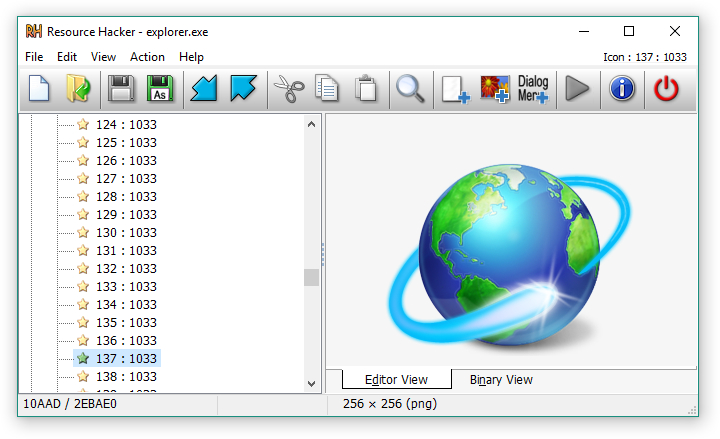Click the green Compile play button
The height and width of the screenshot is (439, 720).
pyautogui.click(x=577, y=88)
